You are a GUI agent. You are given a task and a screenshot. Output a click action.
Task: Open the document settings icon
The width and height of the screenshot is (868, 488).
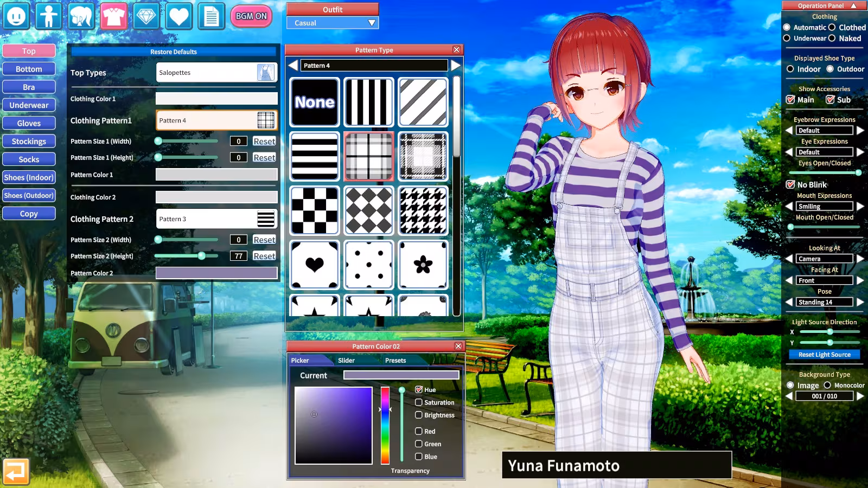[212, 16]
